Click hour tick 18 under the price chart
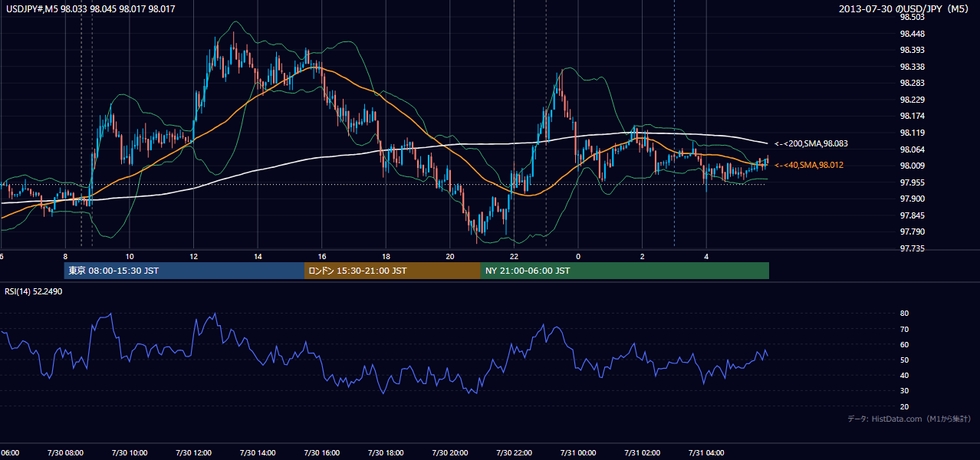 pos(386,256)
